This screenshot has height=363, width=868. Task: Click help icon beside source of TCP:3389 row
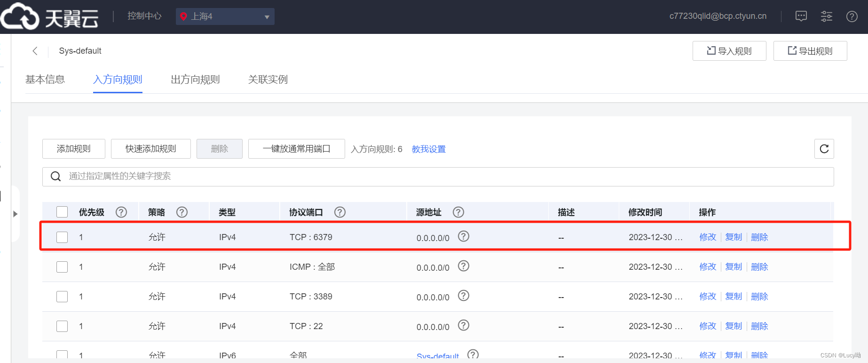click(x=464, y=296)
